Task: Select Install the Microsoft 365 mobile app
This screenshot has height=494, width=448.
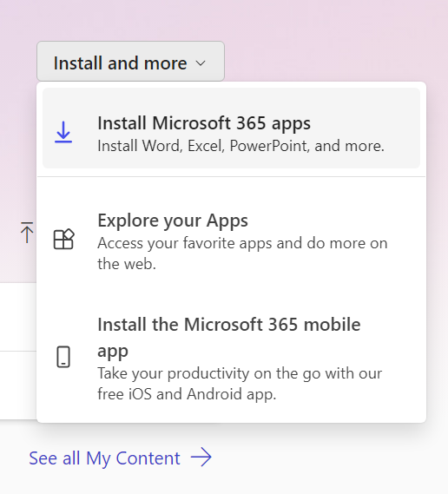Action: point(231,359)
